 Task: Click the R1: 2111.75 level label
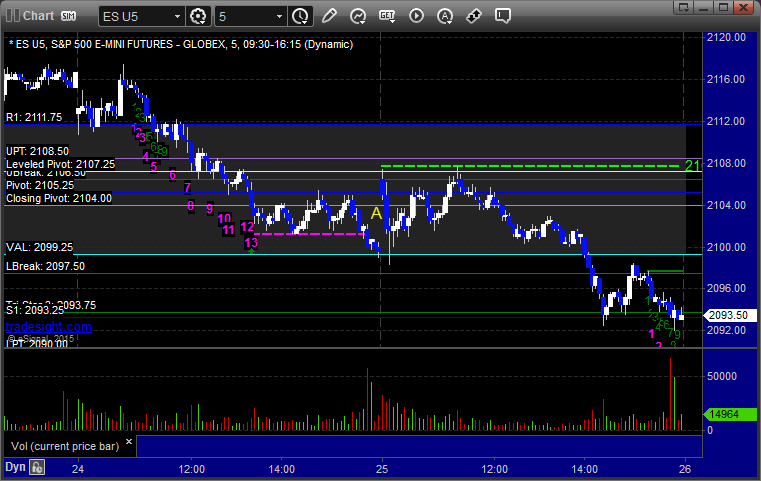point(34,117)
